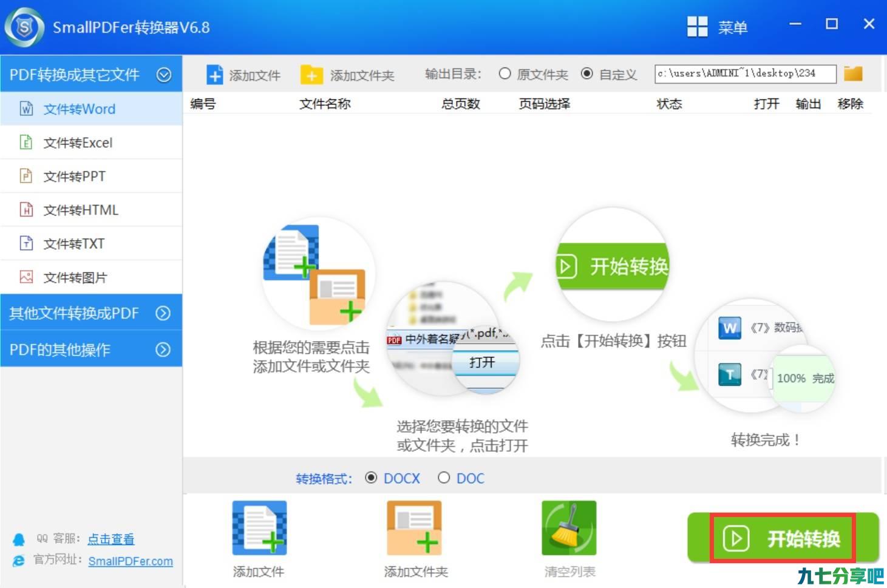Click the browser icon beside 官方网址
Viewport: 887px width, 588px height.
pos(19,561)
